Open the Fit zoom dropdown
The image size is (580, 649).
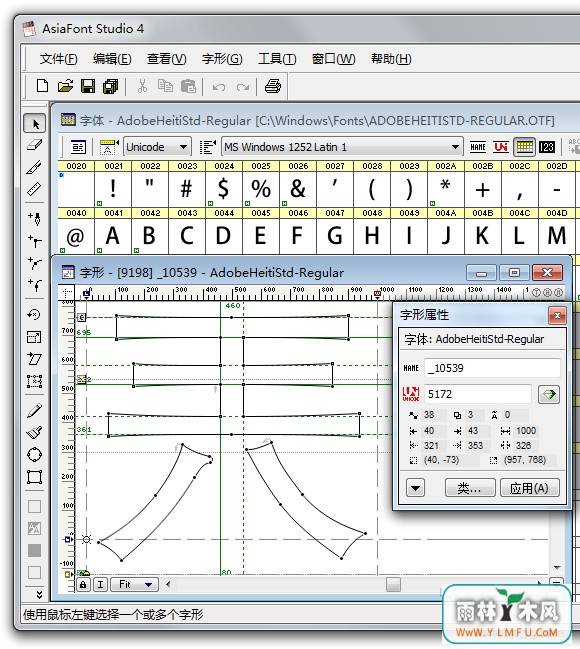click(135, 584)
